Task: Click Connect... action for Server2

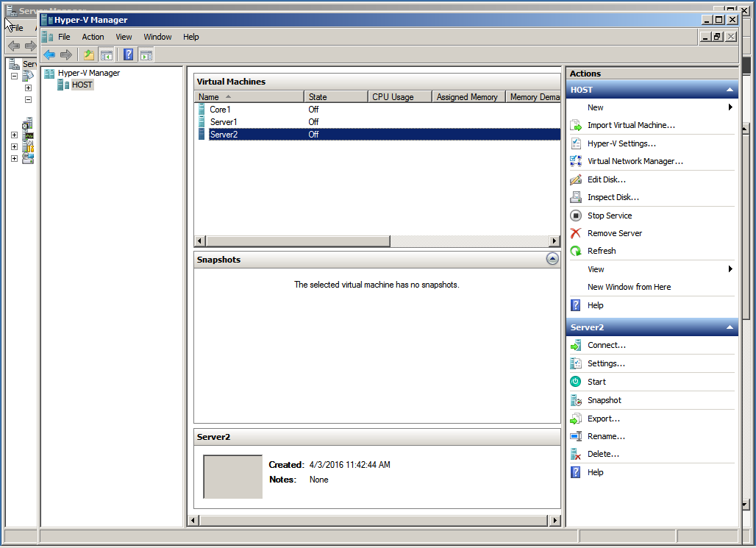Action: click(607, 346)
